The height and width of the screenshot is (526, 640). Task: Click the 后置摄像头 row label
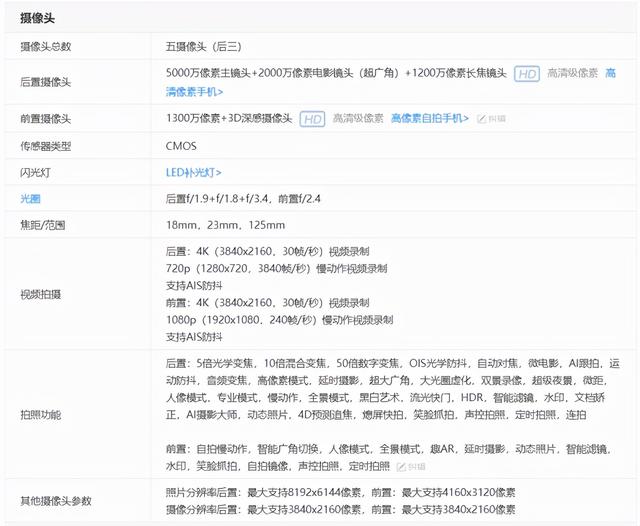(x=46, y=82)
